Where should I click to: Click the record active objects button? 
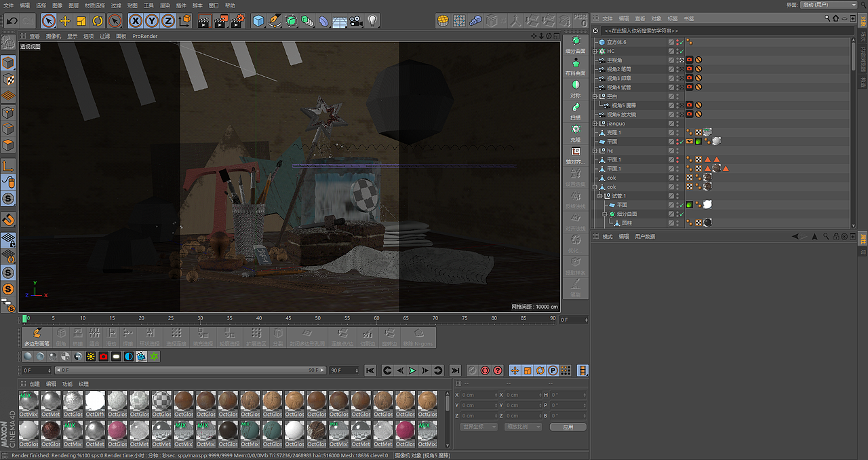pyautogui.click(x=472, y=370)
